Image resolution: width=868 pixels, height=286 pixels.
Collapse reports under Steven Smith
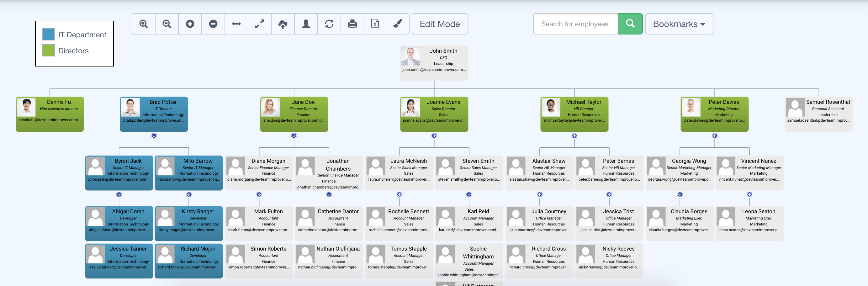pos(469,194)
